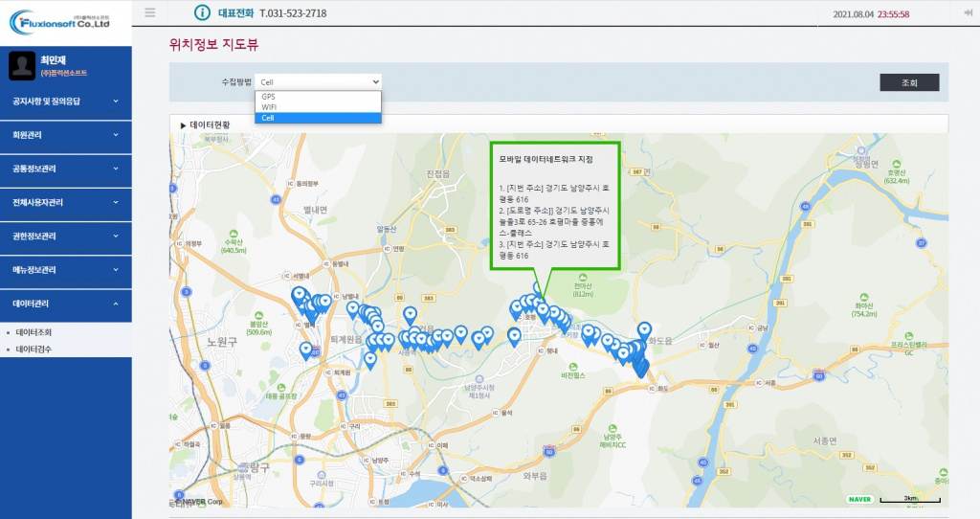Collapse the 데이터관리 sidebar menu
Screen dimensions: 980x519
tap(65, 304)
